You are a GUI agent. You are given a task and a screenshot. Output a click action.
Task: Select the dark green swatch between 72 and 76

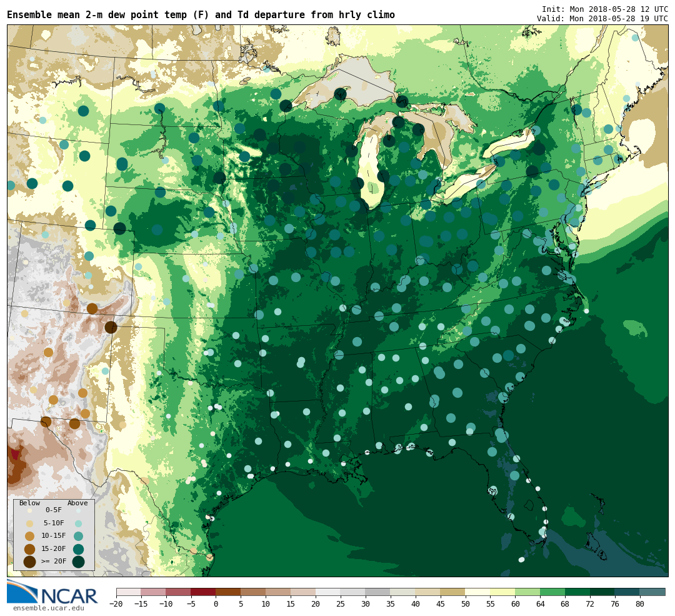(603, 592)
